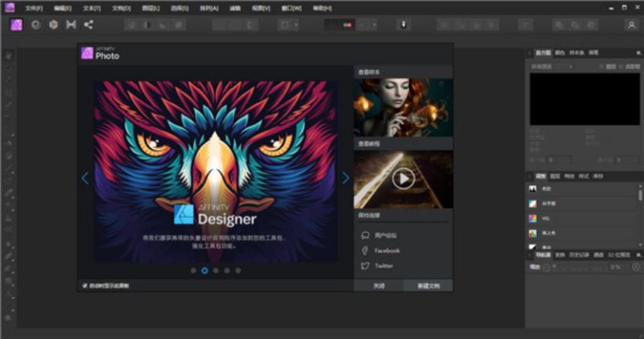Open the 图层(L) Layer menu
This screenshot has width=644, height=339.
(x=151, y=8)
